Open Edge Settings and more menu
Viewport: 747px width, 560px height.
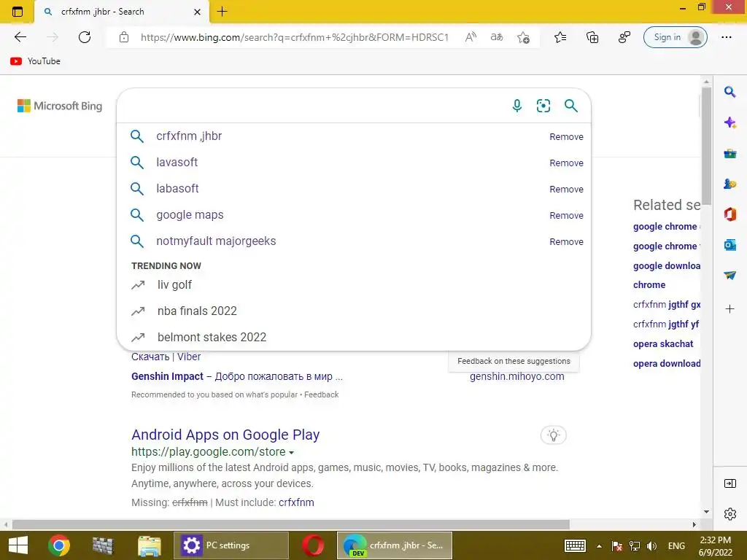[x=727, y=37]
